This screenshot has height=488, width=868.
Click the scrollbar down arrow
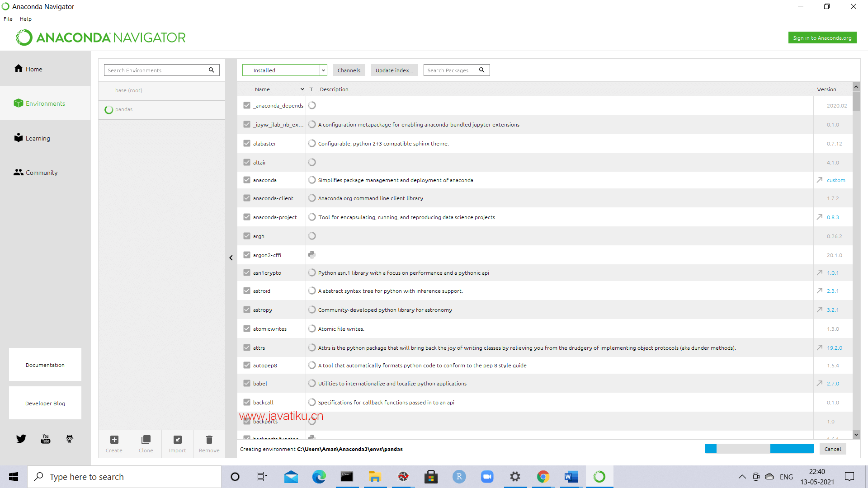(x=856, y=435)
